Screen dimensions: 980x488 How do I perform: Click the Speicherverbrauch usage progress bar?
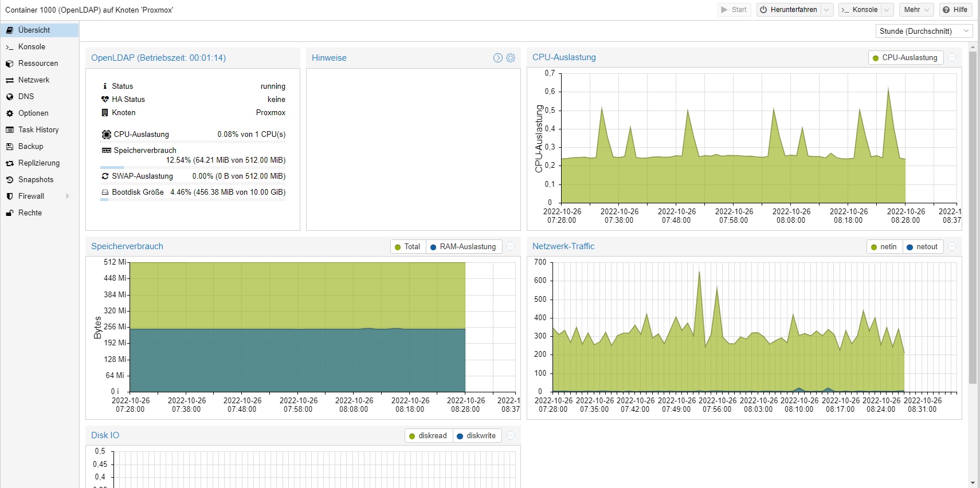point(193,167)
